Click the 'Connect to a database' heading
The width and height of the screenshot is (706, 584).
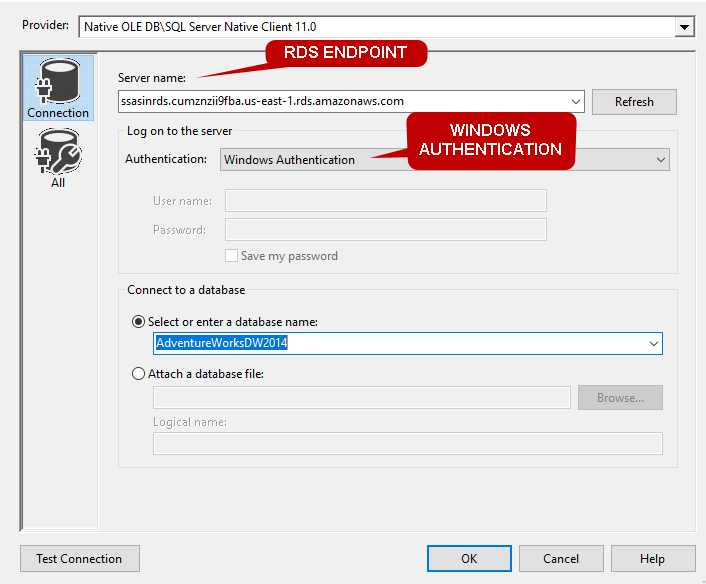click(186, 290)
